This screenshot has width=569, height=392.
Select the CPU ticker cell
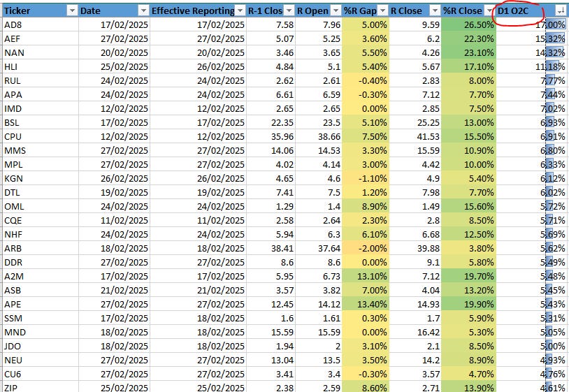[40, 137]
